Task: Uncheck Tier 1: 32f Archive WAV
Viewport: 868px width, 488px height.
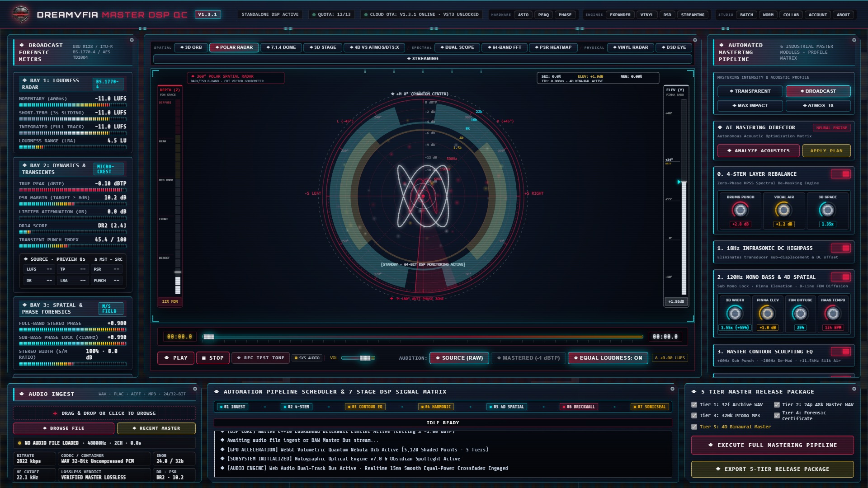Action: pos(694,405)
